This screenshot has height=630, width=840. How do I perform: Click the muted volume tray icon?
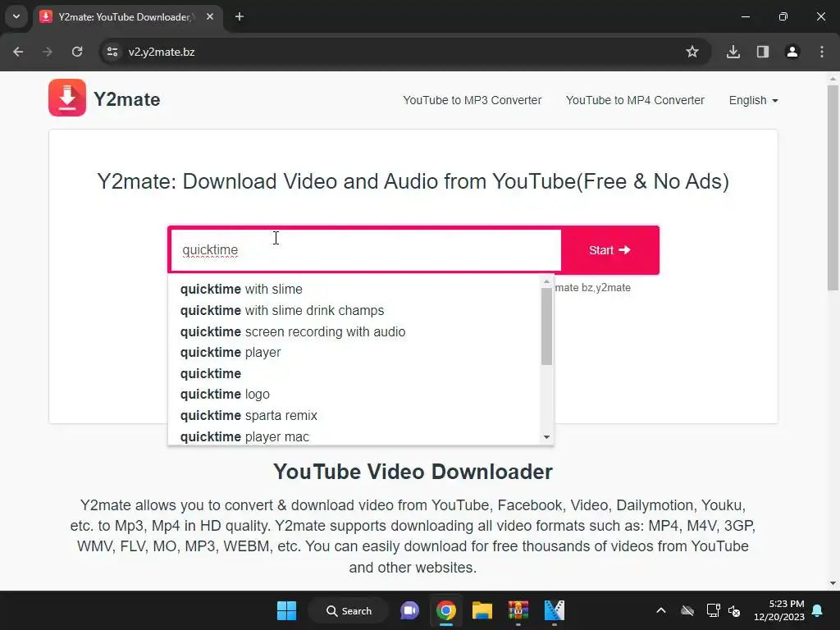734,610
